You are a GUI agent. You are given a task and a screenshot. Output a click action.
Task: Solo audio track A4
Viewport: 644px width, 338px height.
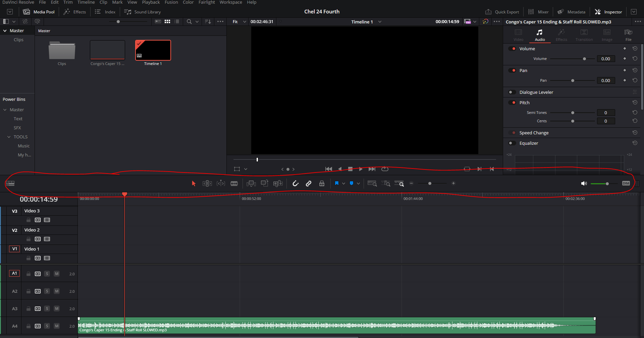(47, 326)
